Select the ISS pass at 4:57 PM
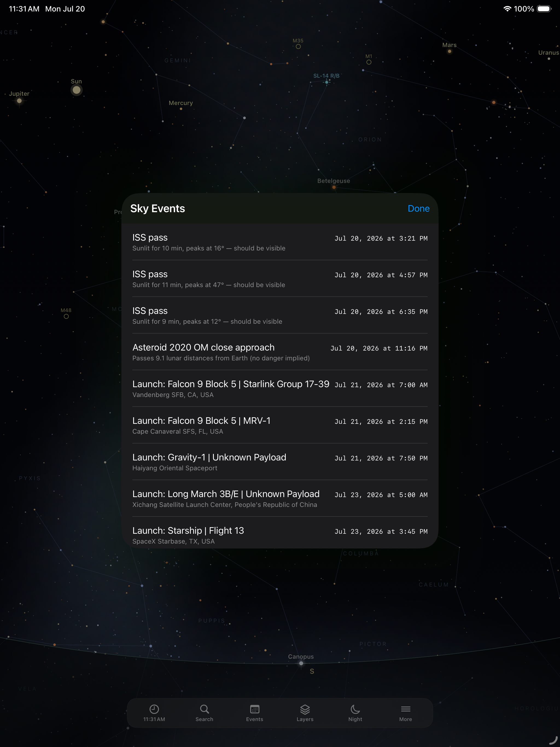 (280, 279)
